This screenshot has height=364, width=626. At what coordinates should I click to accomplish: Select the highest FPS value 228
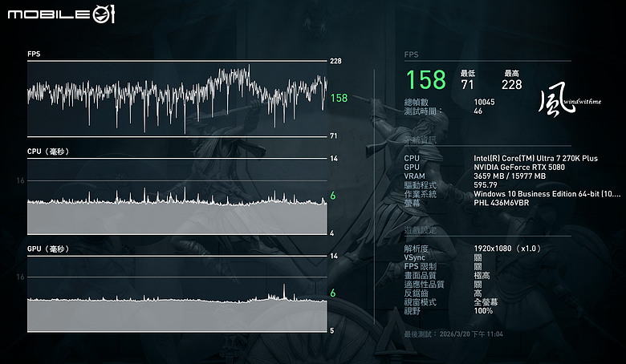pos(512,84)
